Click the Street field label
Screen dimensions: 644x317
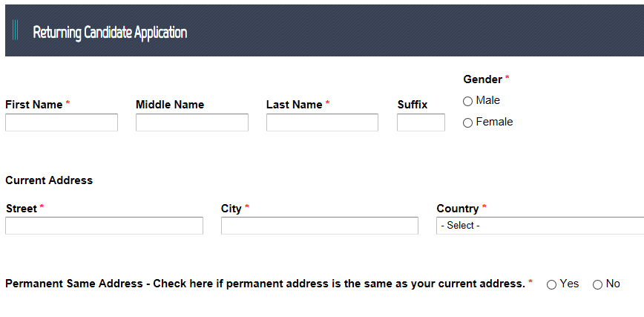pyautogui.click(x=21, y=209)
